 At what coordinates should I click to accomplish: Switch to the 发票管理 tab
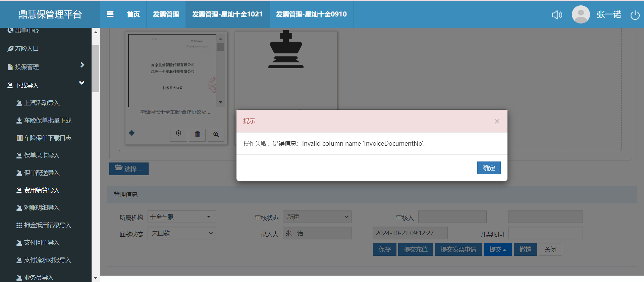pyautogui.click(x=166, y=14)
